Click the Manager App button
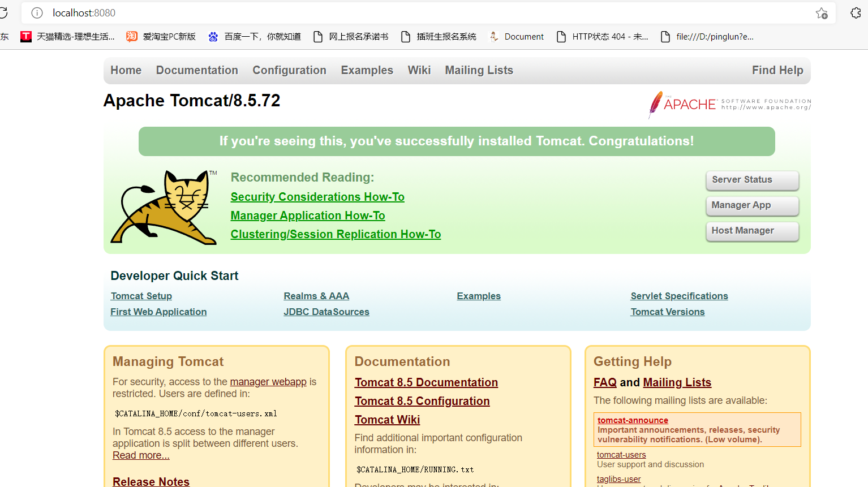This screenshot has height=487, width=868. [752, 205]
